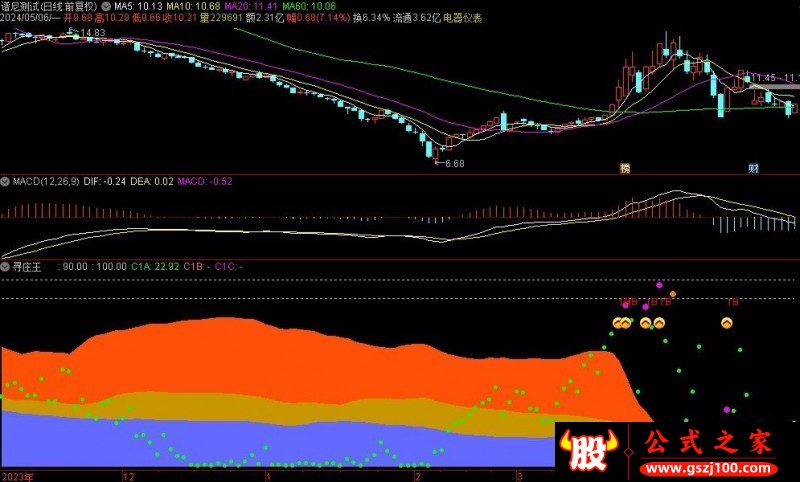Select the 12 month marker on time axis
Screen dimensions: 800x482
click(x=127, y=476)
